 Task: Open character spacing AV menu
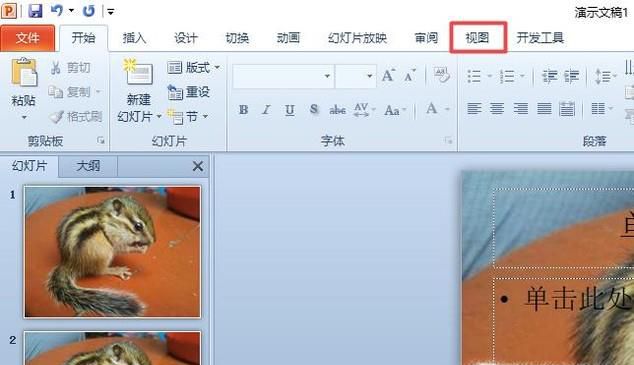364,110
